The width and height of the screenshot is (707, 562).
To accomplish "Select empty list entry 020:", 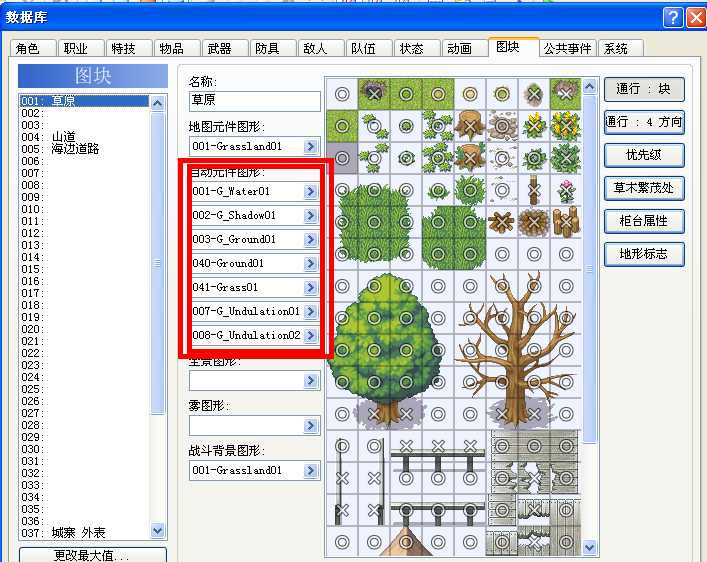I will pos(84,329).
